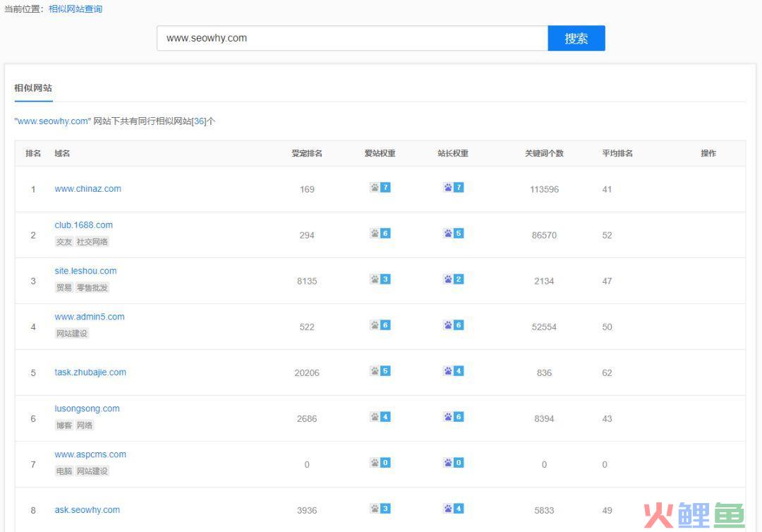Click the quoted www.seowhy.com link in the summary
Viewport: 762px width, 532px height.
point(53,121)
